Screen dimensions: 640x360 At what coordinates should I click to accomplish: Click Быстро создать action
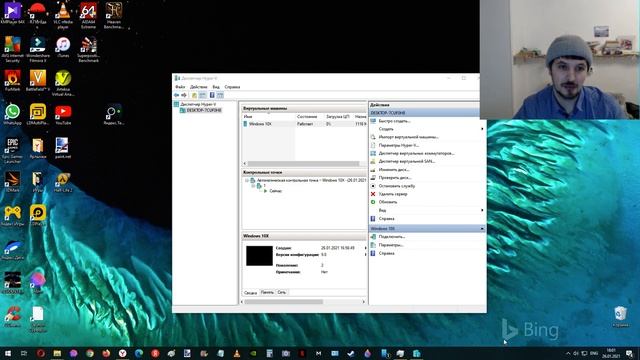[394, 121]
